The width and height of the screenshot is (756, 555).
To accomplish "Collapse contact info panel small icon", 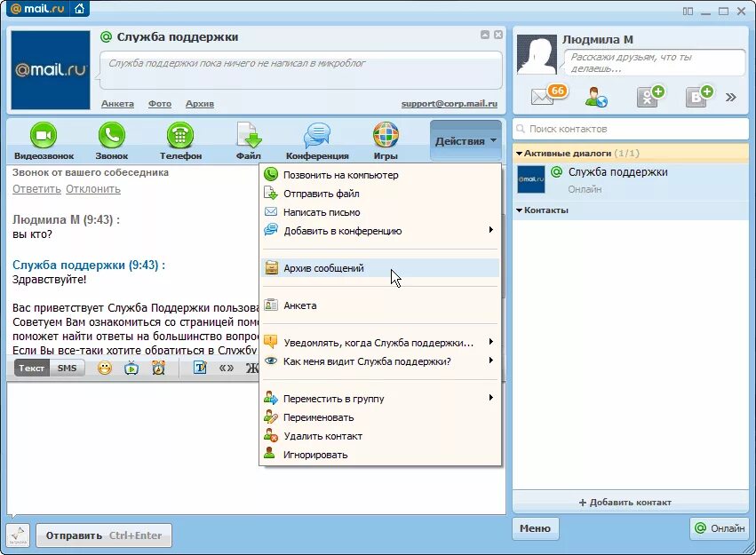I will [485, 35].
